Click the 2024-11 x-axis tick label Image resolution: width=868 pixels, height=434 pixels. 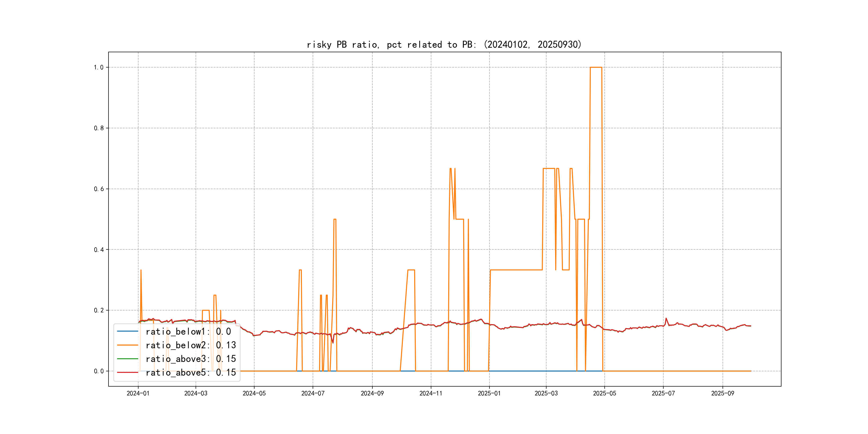[x=431, y=393]
